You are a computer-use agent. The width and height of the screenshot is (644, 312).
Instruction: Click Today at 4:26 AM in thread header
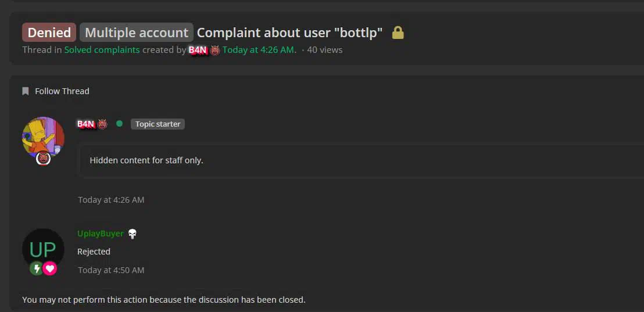260,50
